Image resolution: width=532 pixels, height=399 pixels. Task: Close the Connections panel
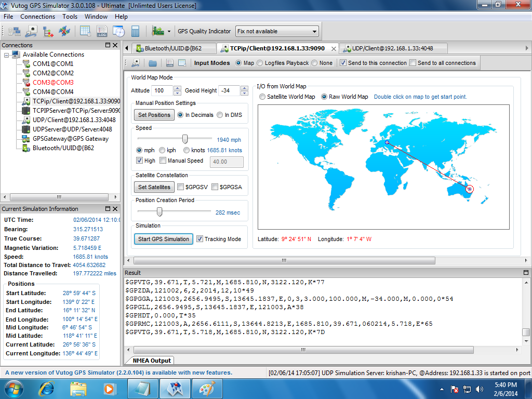[x=115, y=45]
